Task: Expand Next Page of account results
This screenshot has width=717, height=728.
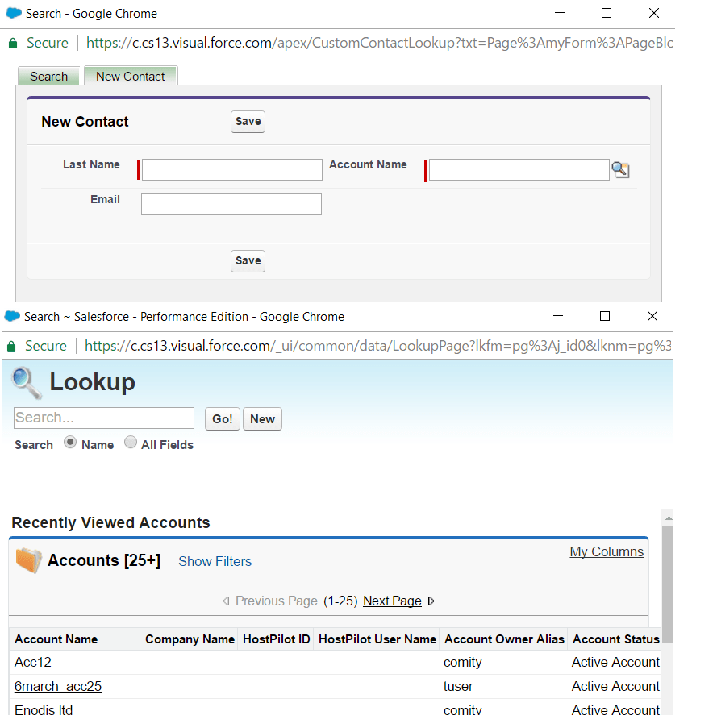Action: coord(392,601)
